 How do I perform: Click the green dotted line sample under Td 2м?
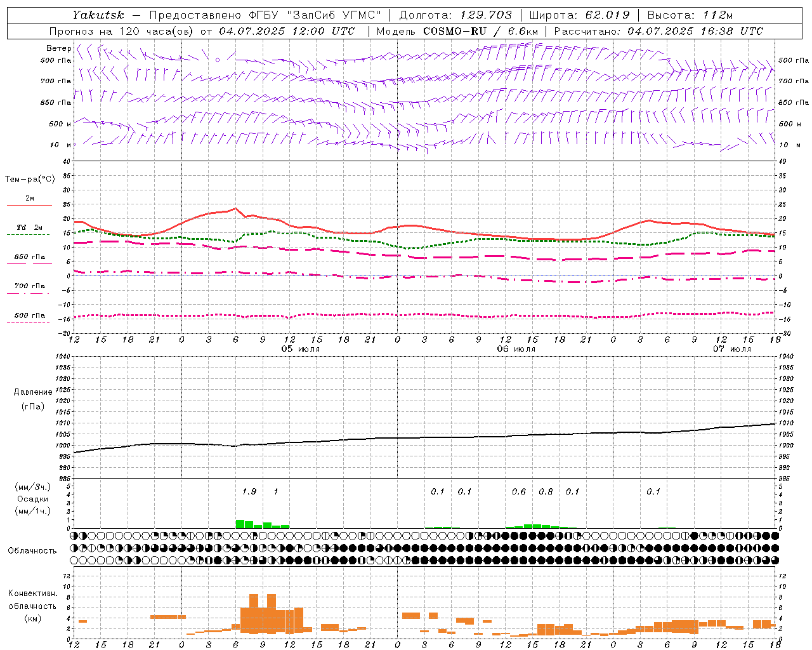tap(28, 234)
